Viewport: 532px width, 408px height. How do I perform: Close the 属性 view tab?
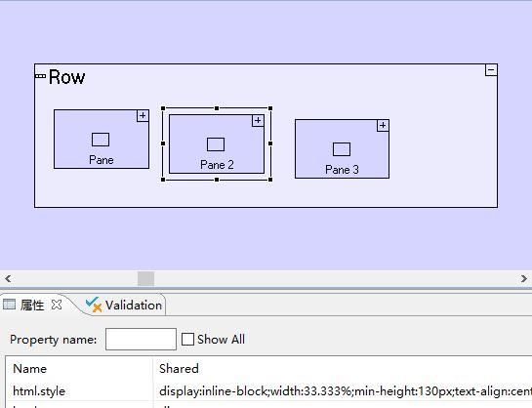point(57,305)
